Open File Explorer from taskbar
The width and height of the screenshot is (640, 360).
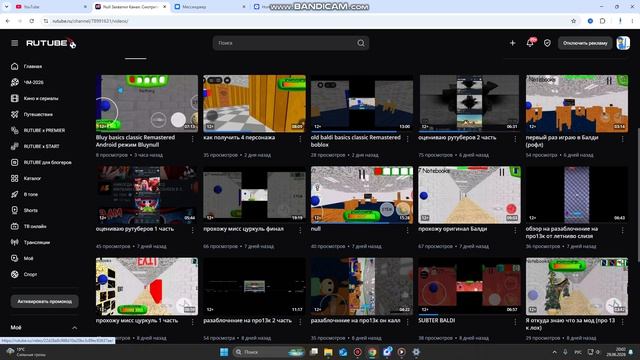click(x=328, y=352)
